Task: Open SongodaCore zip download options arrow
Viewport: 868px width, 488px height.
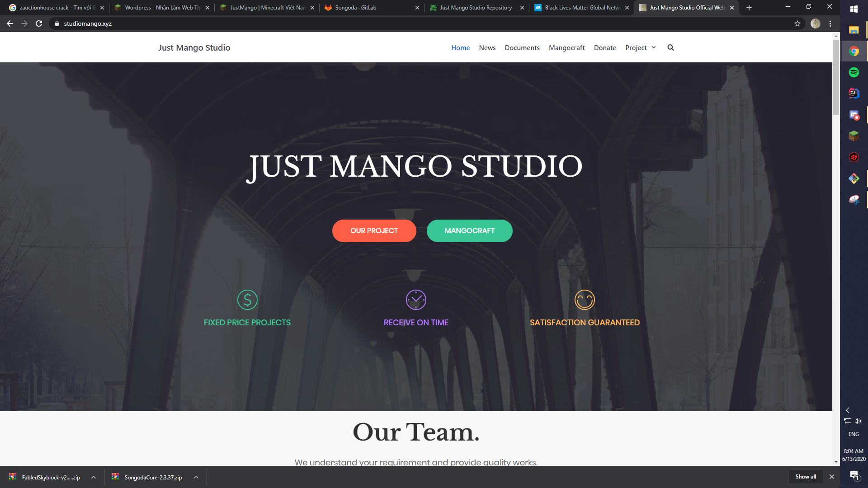Action: [x=196, y=477]
